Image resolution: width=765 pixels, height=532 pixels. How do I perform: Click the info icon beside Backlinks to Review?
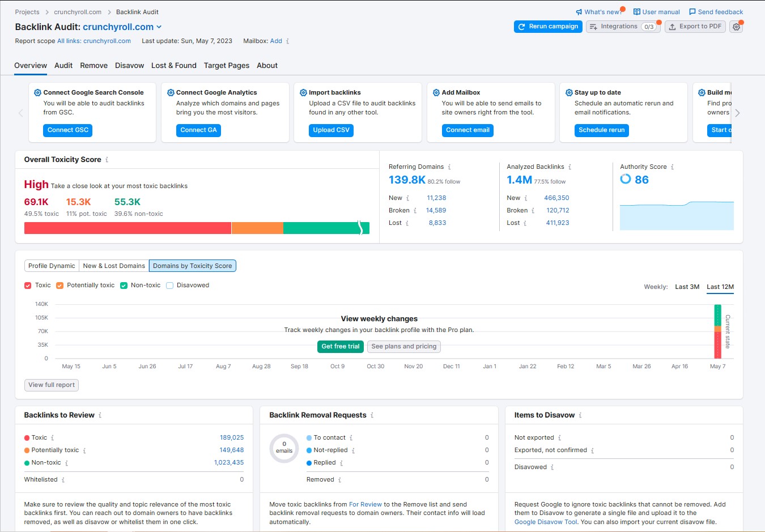pyautogui.click(x=100, y=415)
